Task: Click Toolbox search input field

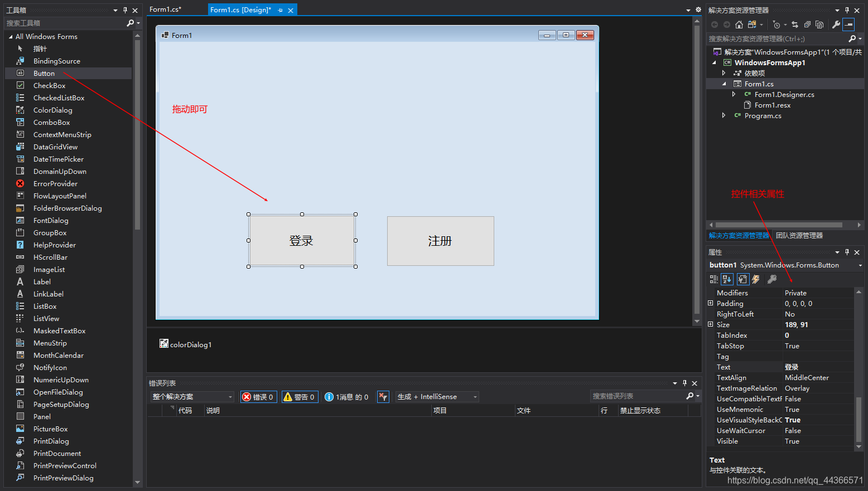Action: tap(65, 23)
